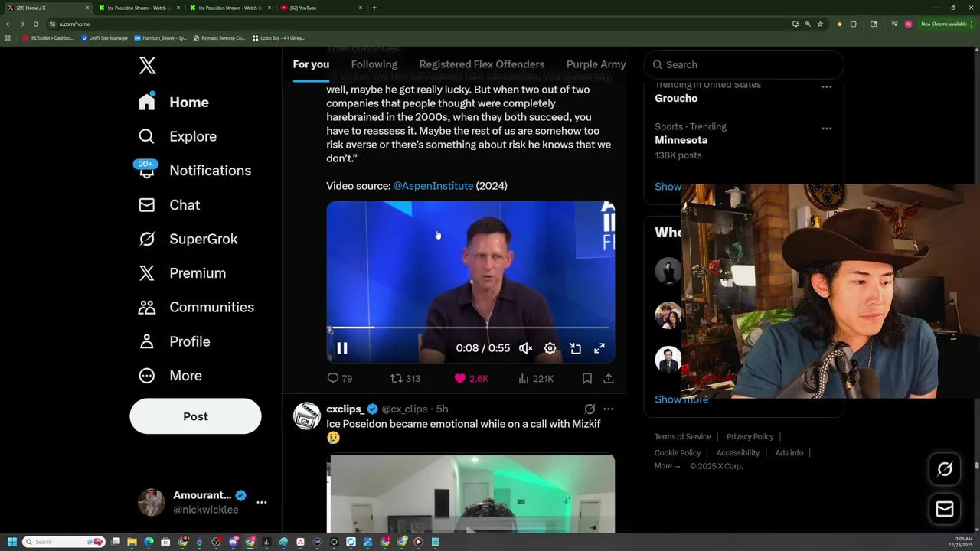Open SuperGrok in the sidebar
The height and width of the screenshot is (551, 980).
click(188, 239)
